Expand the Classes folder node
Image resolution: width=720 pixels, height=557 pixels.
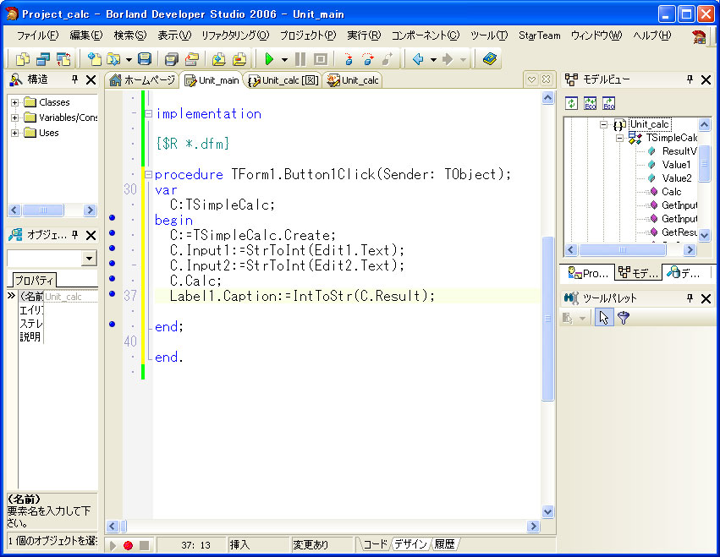[15, 102]
